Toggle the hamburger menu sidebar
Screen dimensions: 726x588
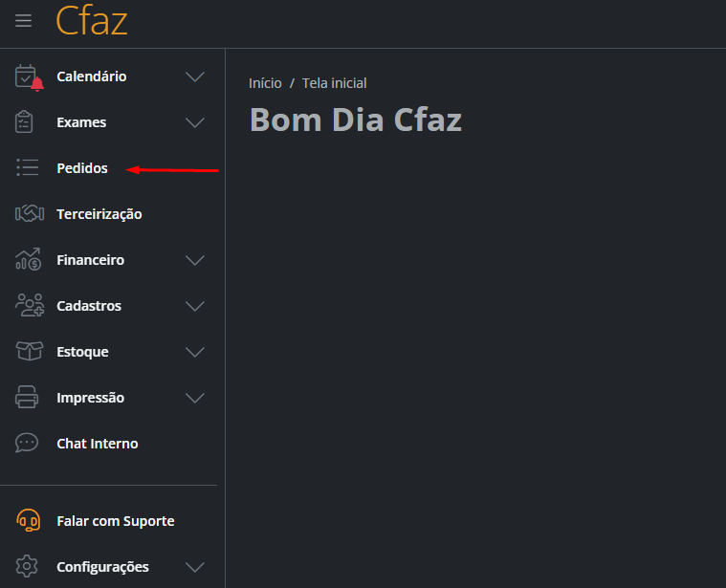(x=23, y=21)
